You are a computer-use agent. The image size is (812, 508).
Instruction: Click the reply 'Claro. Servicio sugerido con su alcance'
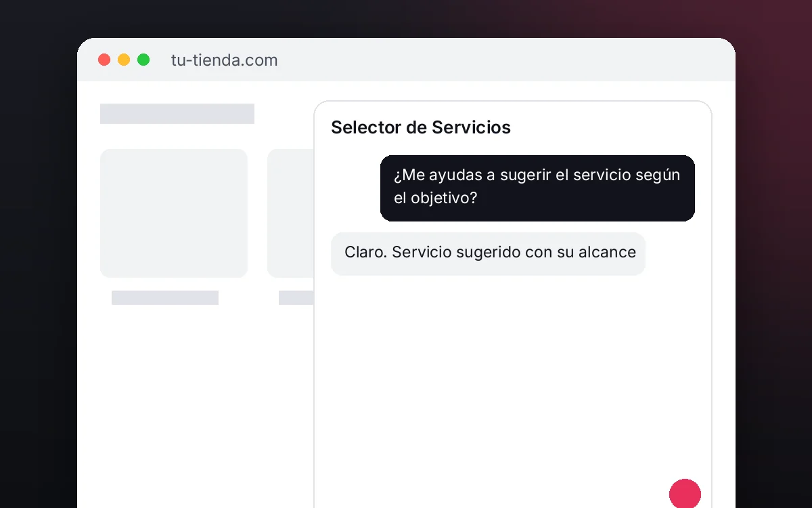488,253
